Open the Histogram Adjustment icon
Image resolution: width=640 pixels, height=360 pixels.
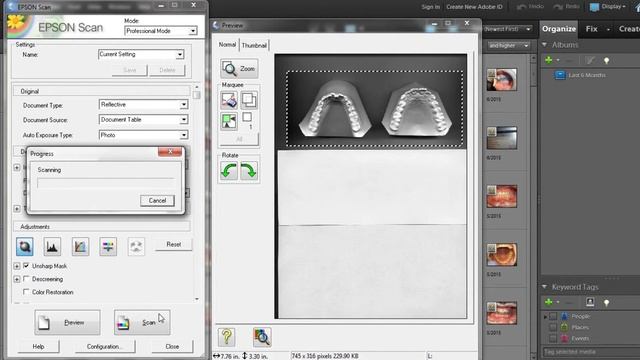(x=52, y=246)
